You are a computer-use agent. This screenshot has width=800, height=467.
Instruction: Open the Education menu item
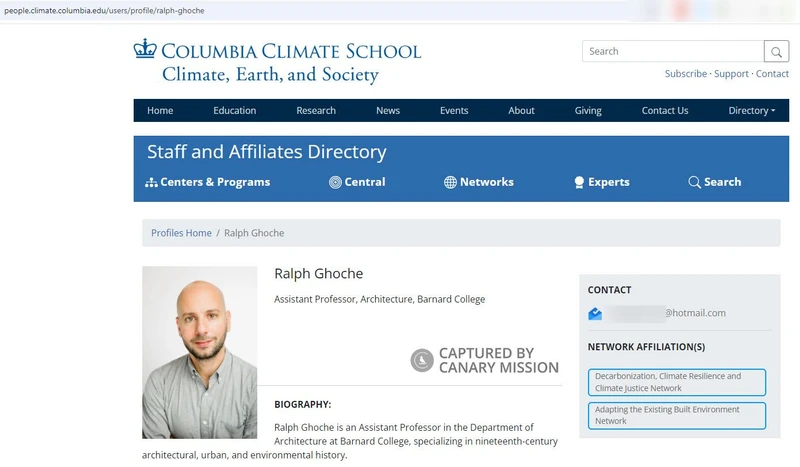[x=235, y=111]
